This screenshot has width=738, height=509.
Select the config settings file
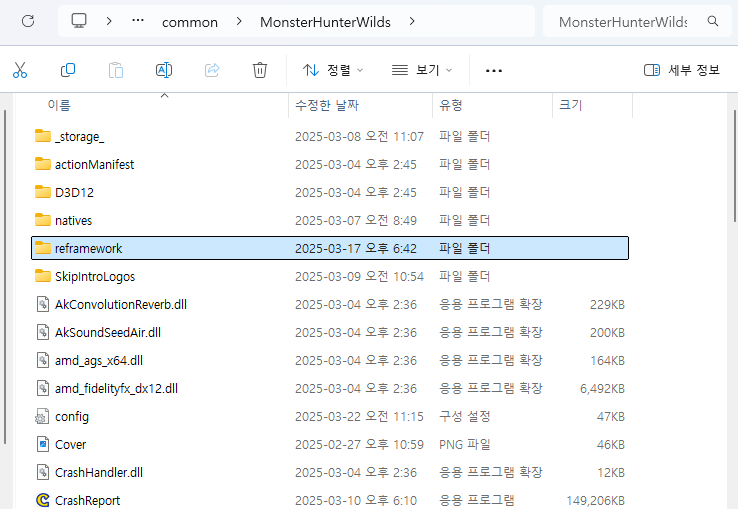click(x=330, y=416)
